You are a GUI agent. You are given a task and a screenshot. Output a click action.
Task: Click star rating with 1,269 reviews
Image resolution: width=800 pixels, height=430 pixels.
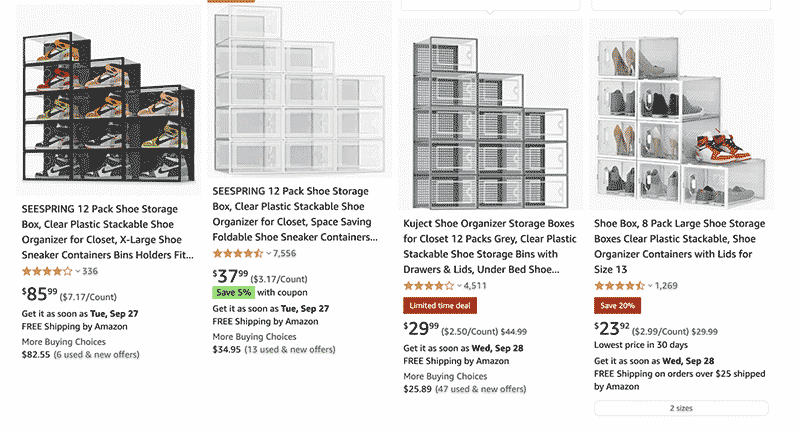tap(618, 286)
